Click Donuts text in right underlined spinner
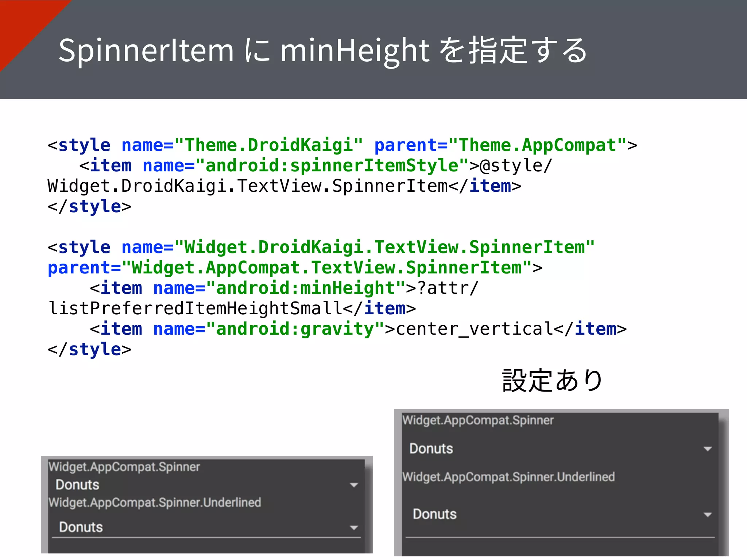Viewport: 747px width, 560px height. [x=435, y=514]
